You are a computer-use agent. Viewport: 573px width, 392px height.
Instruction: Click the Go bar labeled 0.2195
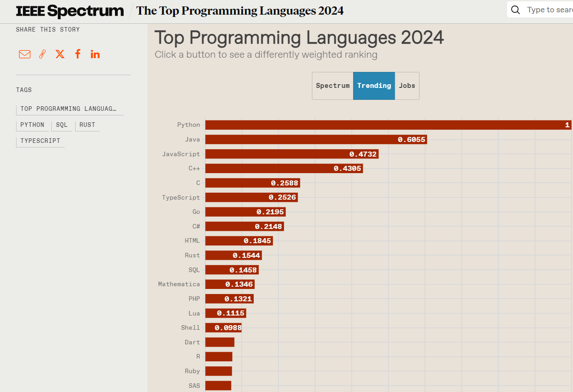246,212
